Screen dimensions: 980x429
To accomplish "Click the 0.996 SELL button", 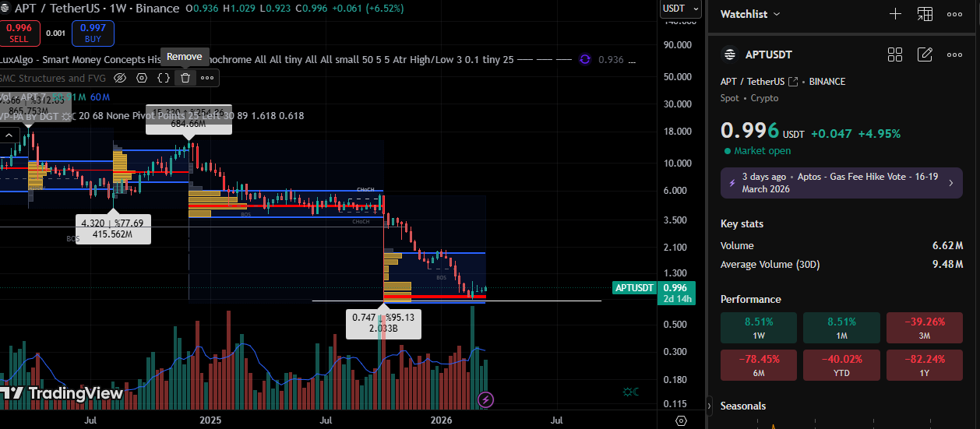I will click(19, 33).
